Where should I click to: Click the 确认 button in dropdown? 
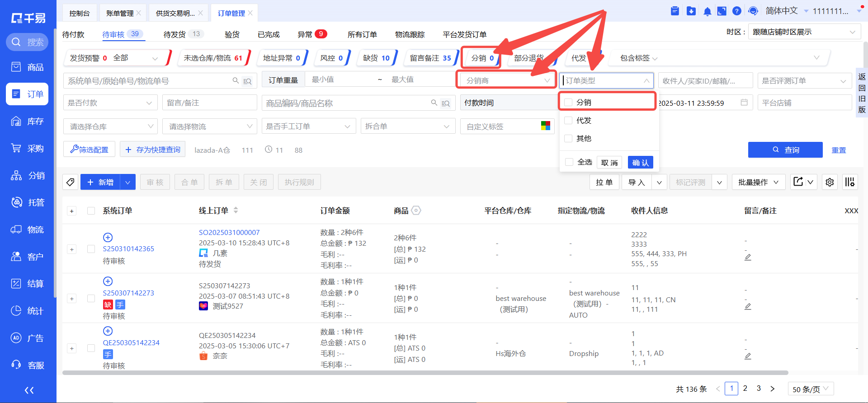point(640,163)
